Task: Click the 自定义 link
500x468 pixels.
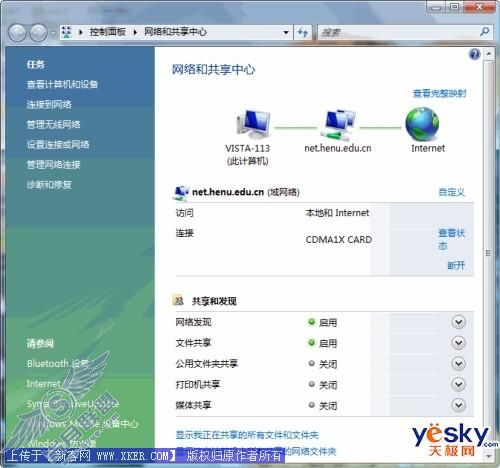Action: pos(452,192)
